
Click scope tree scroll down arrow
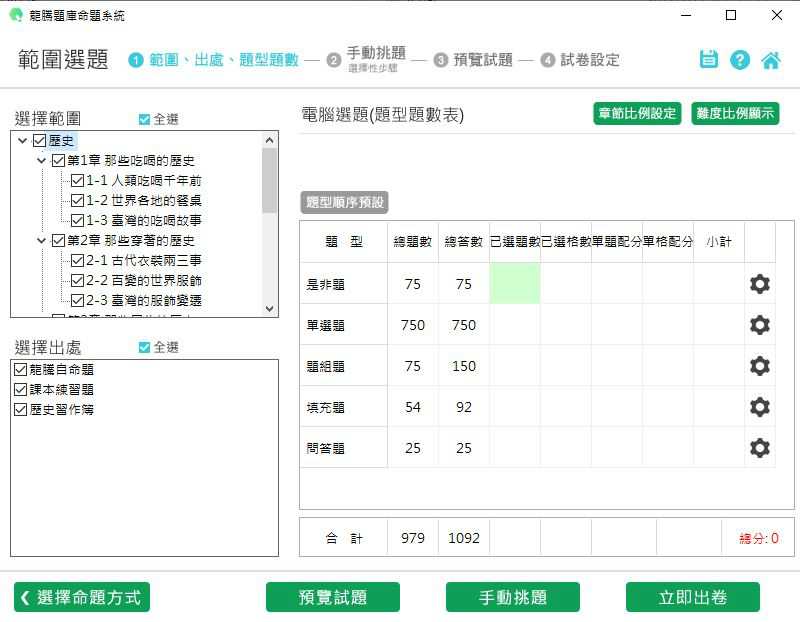coord(270,309)
